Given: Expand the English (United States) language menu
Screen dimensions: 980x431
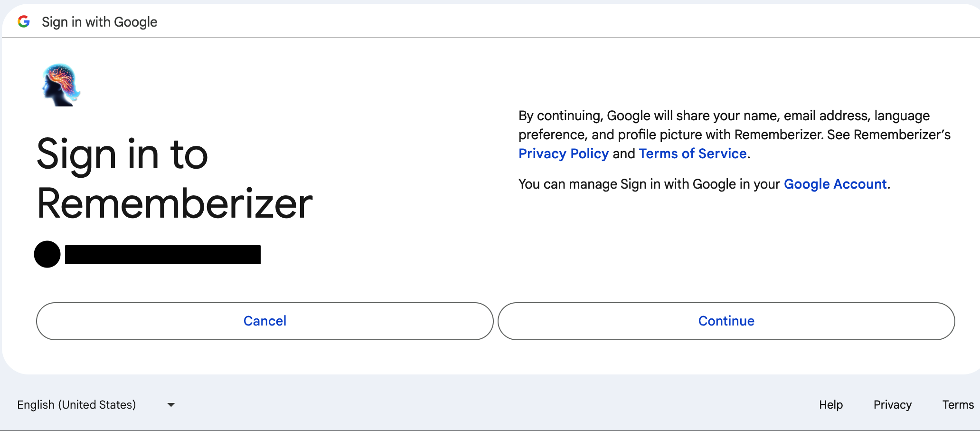Looking at the screenshot, I should 95,404.
